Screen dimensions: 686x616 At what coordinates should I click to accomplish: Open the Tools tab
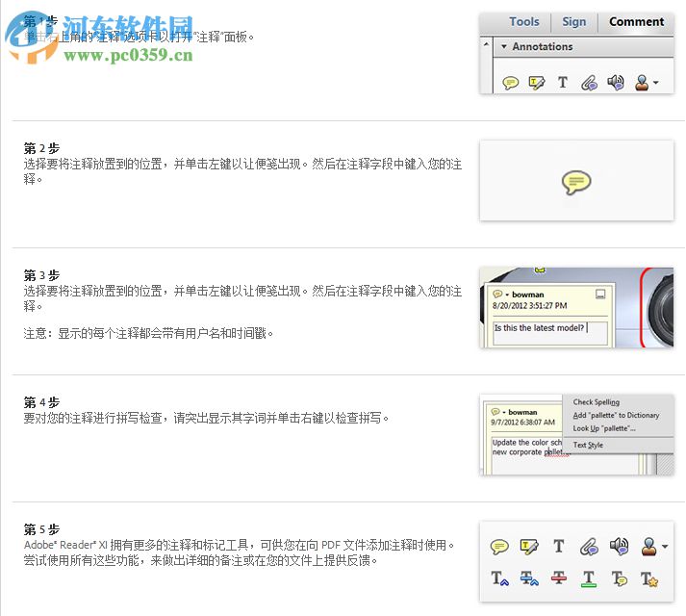pyautogui.click(x=523, y=21)
